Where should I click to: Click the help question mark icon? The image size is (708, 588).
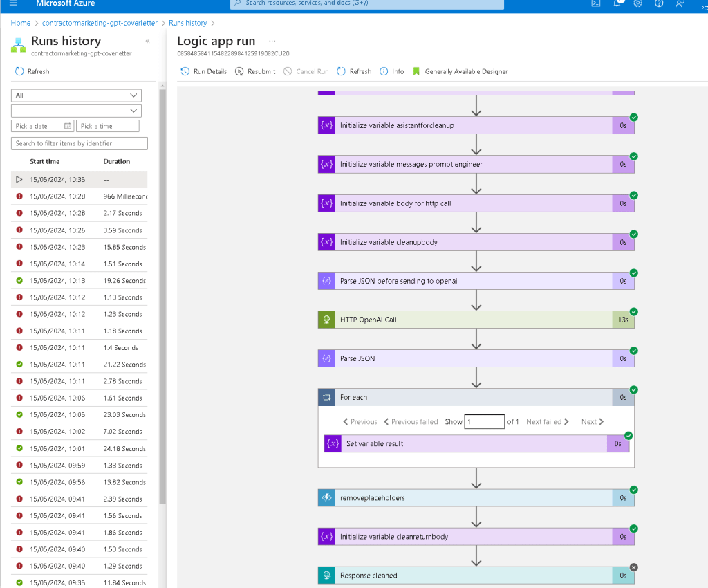(659, 3)
